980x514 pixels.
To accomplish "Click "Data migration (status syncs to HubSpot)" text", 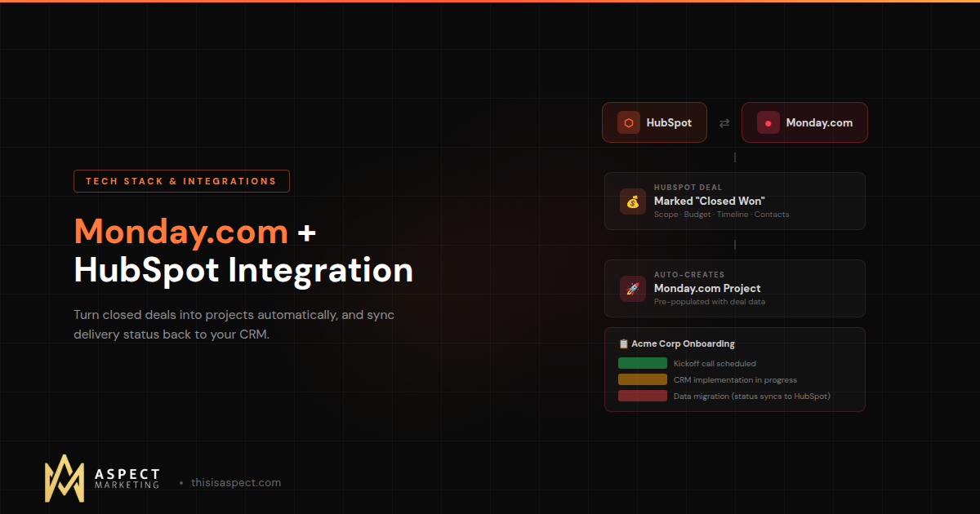I will click(752, 396).
